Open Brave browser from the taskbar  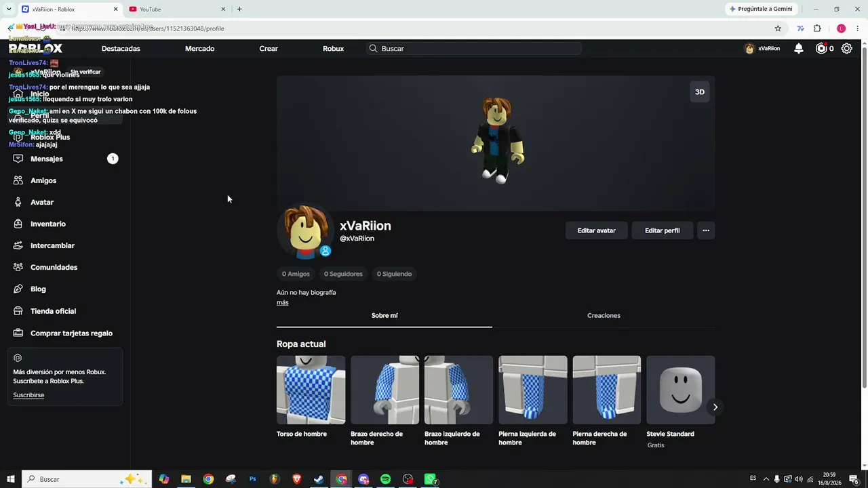coord(296,479)
